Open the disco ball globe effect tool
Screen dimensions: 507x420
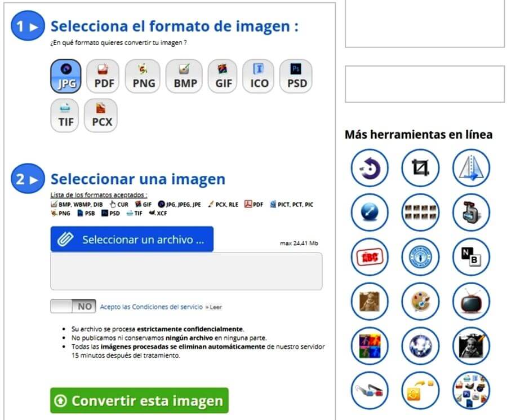point(420,346)
